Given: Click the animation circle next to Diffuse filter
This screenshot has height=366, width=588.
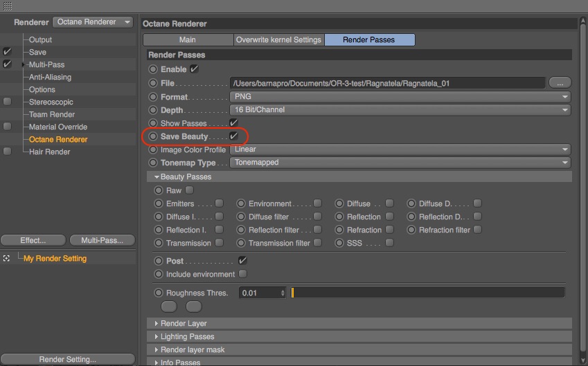Looking at the screenshot, I should click(241, 217).
